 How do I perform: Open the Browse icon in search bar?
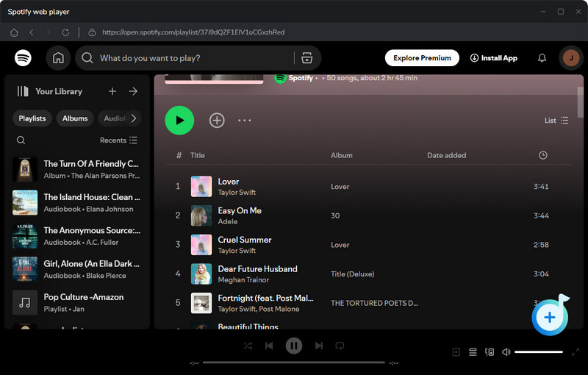(306, 58)
